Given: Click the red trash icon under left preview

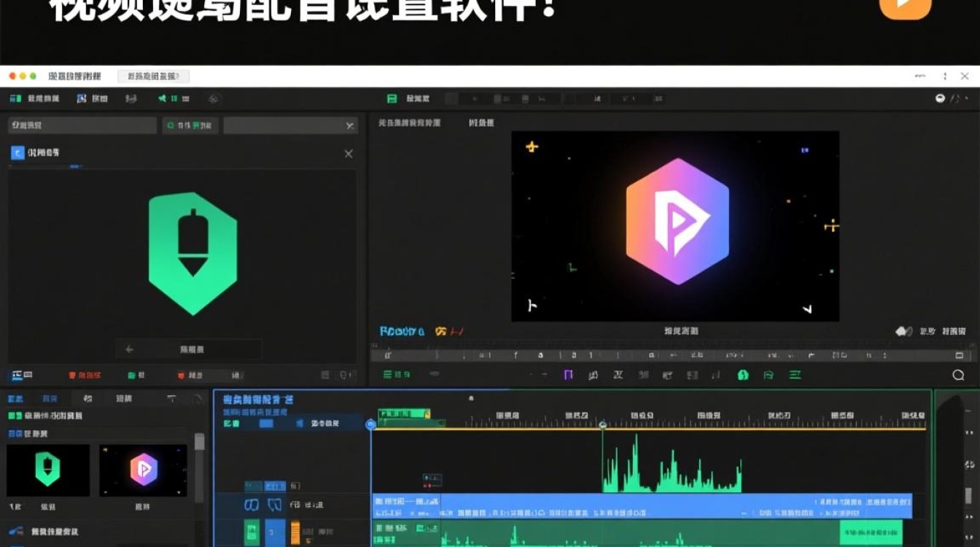Looking at the screenshot, I should tap(72, 375).
